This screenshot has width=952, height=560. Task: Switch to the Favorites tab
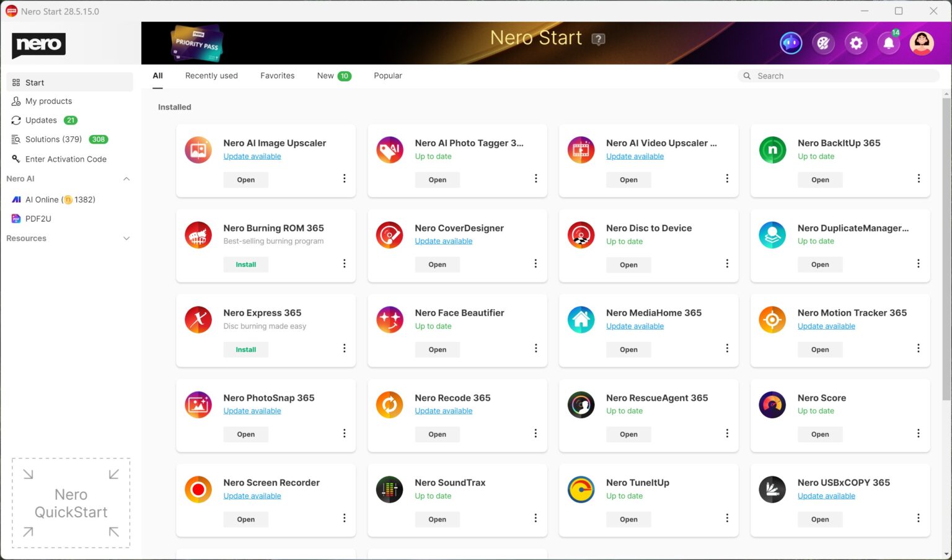pyautogui.click(x=277, y=75)
